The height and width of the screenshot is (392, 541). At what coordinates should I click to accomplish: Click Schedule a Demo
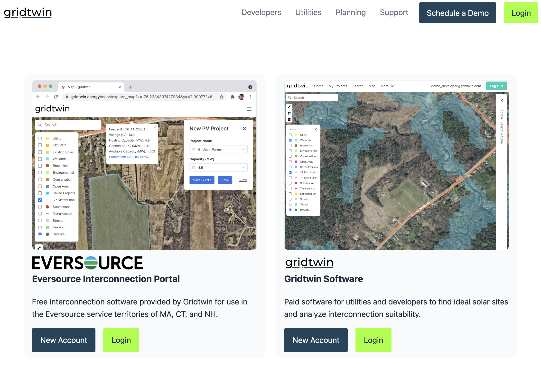tap(457, 13)
